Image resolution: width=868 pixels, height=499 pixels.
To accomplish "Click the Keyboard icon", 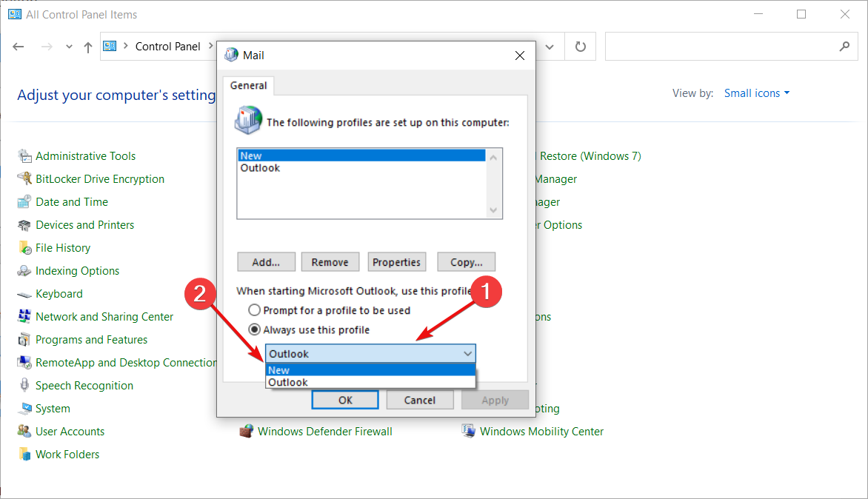I will tap(24, 295).
